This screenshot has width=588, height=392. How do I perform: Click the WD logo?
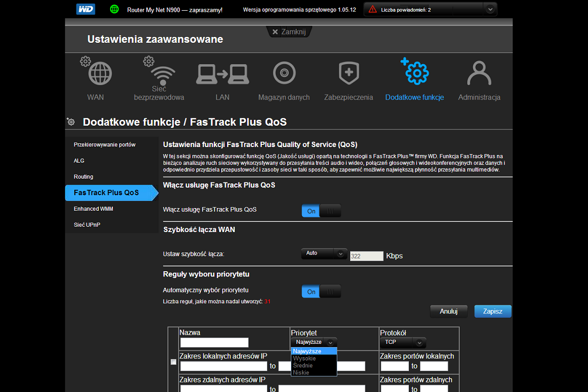[86, 9]
